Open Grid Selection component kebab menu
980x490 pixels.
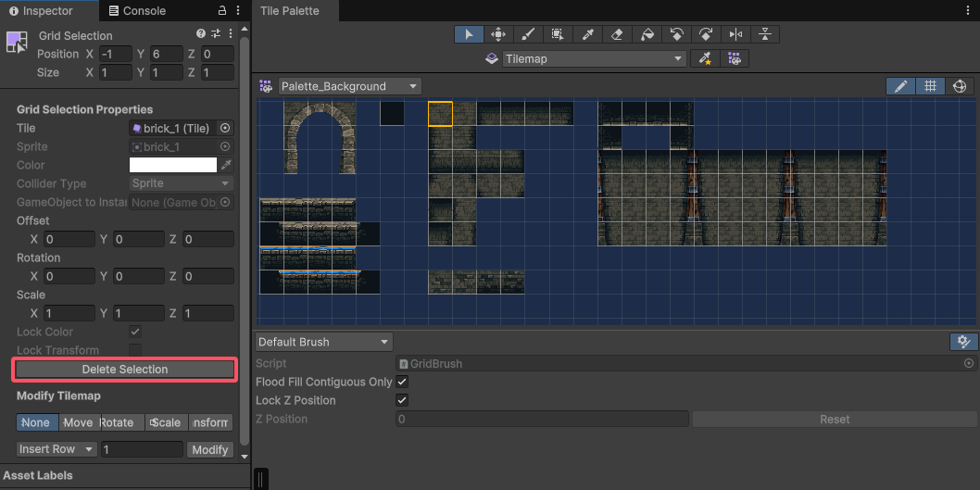point(231,33)
